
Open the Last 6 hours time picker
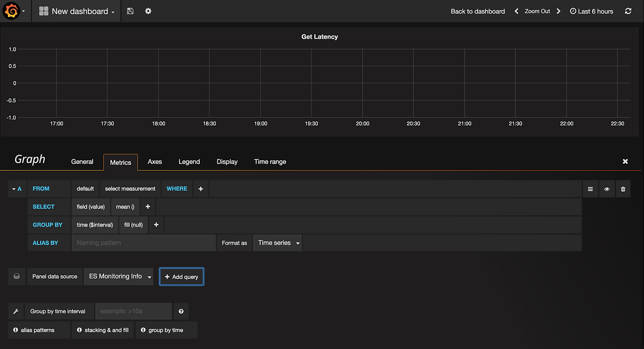[x=592, y=11]
